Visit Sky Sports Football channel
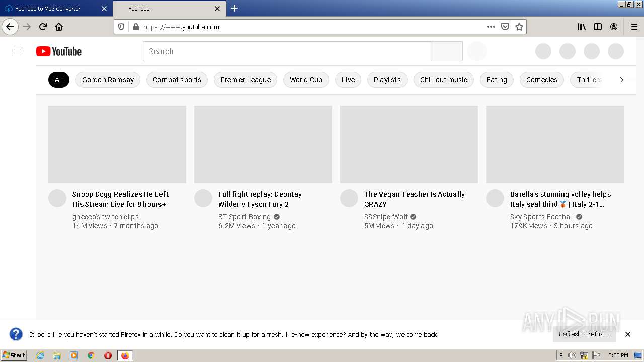Screen dimensions: 644x362 (x=542, y=217)
